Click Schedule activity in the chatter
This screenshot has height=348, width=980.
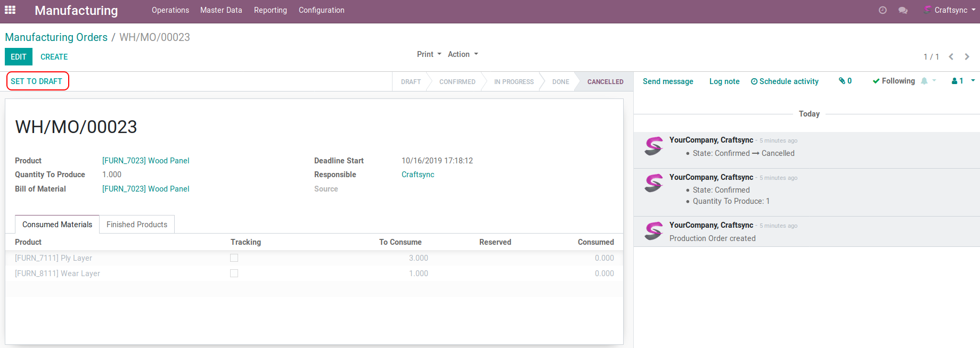click(785, 81)
